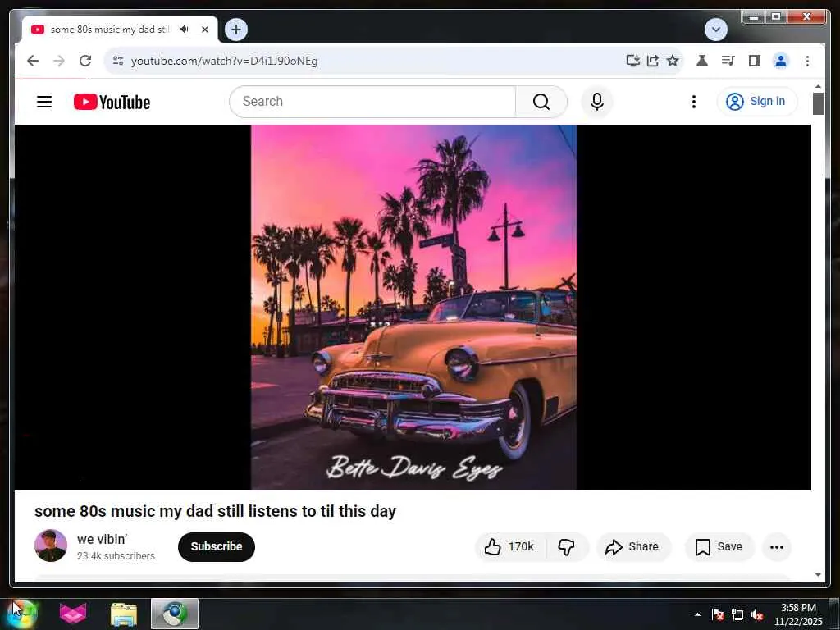Open the we vibin' channel name link
The image size is (840, 630).
tap(102, 540)
